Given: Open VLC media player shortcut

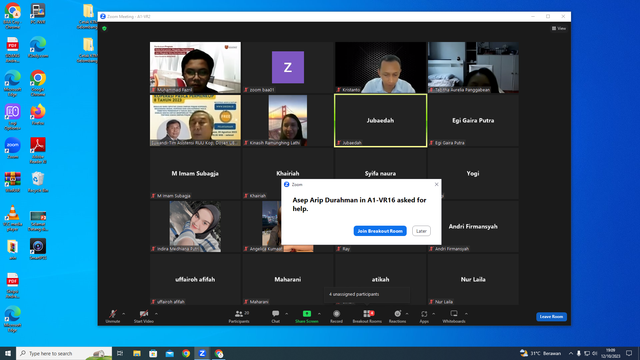Looking at the screenshot, I should [13, 218].
